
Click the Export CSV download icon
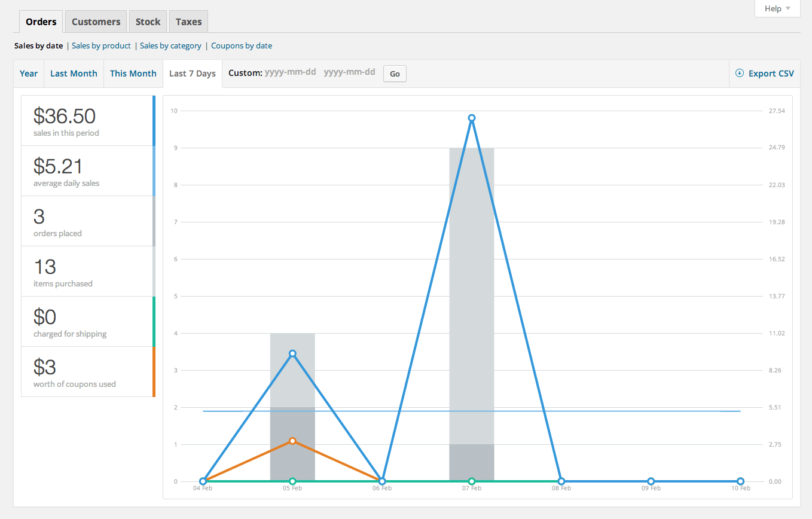click(740, 73)
